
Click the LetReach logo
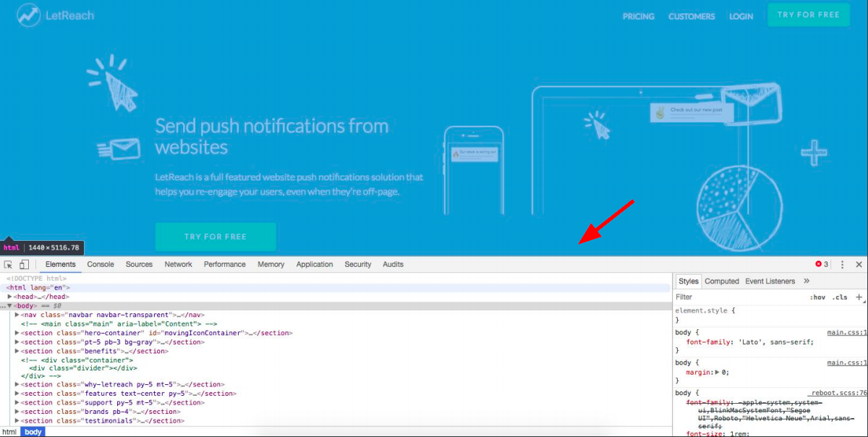(56, 14)
